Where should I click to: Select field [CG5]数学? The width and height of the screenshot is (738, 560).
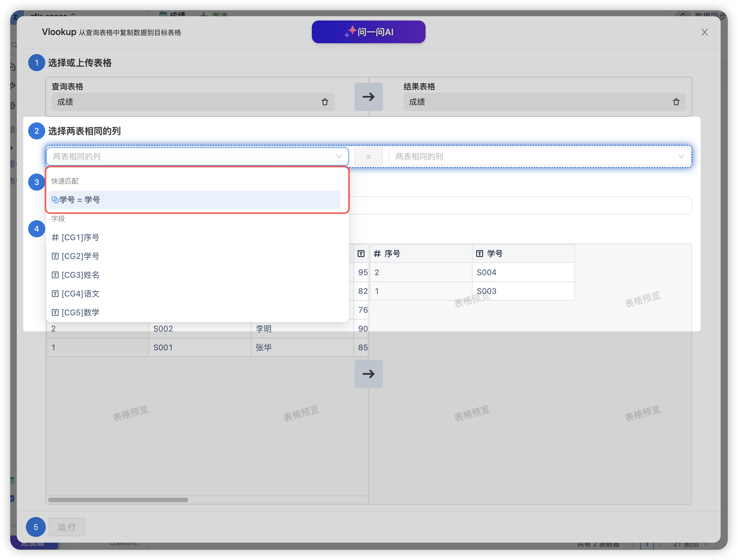[x=197, y=312]
